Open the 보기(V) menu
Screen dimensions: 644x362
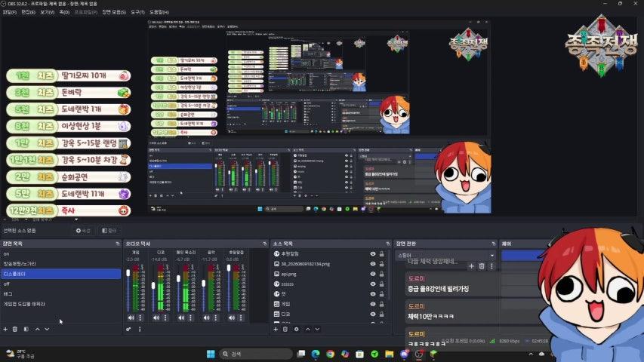48,12
